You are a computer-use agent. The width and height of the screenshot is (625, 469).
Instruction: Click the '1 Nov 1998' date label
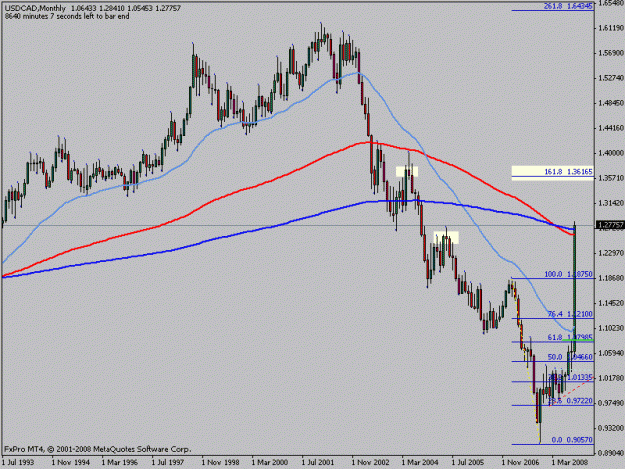[x=220, y=463]
